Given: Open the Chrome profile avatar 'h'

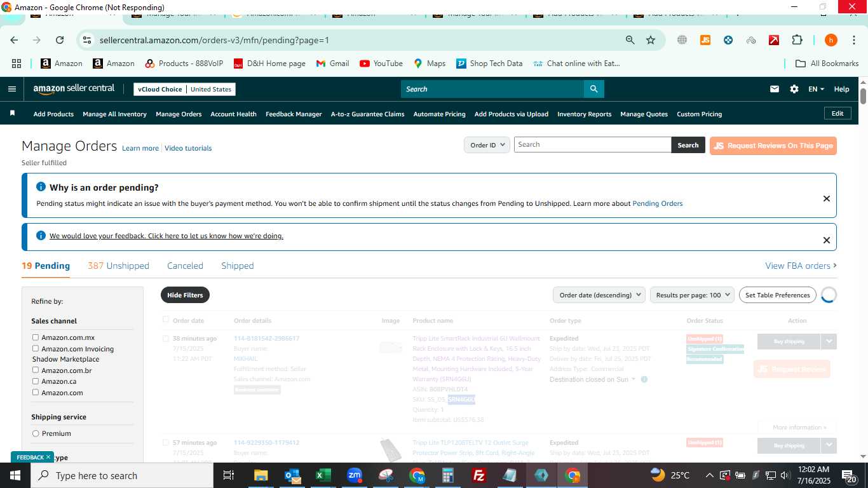Looking at the screenshot, I should (x=831, y=40).
